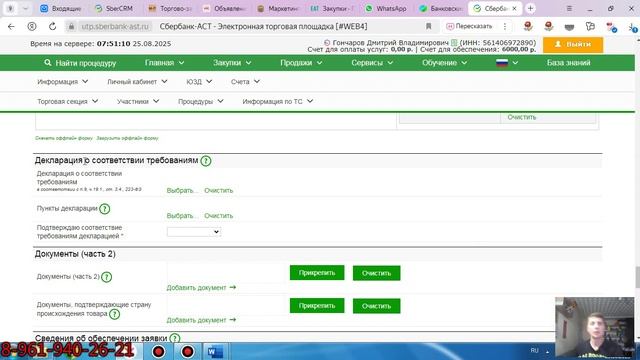Open help icon next to Документы (часть 2) field
This screenshot has height=360, width=640.
[x=107, y=277]
